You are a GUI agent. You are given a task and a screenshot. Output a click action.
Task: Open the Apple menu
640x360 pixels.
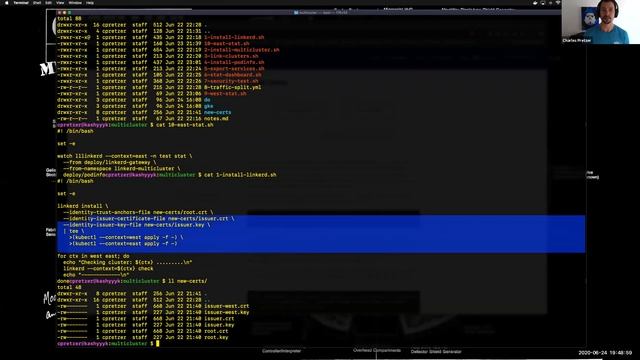coord(6,2)
